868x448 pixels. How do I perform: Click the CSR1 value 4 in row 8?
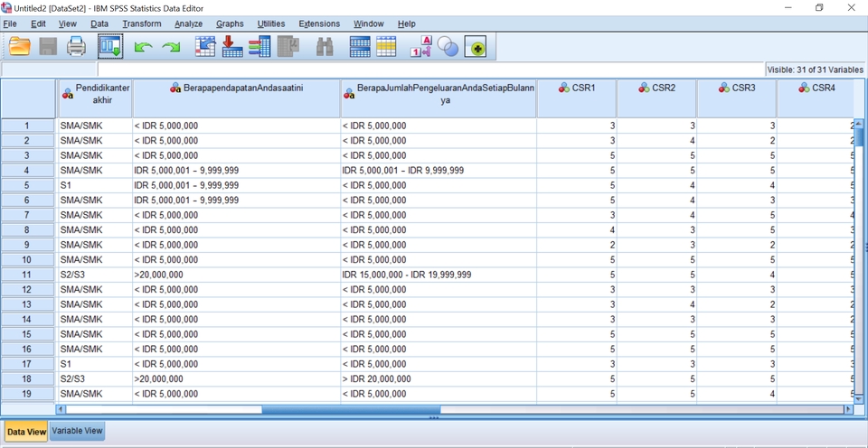(x=577, y=229)
